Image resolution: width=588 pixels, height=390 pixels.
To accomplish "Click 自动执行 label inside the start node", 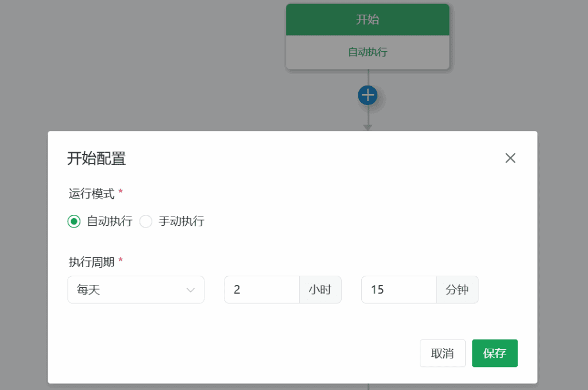I will pos(367,53).
